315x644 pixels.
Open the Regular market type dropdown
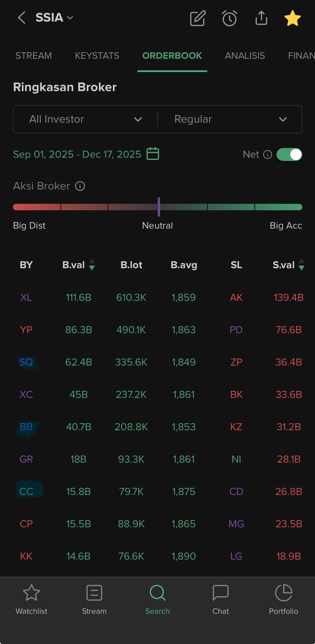(x=230, y=119)
